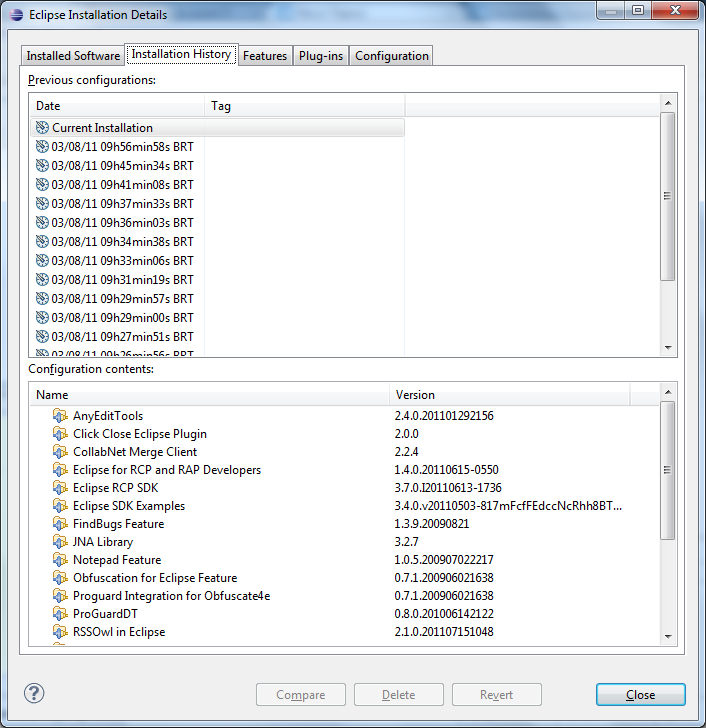The width and height of the screenshot is (706, 728).
Task: Switch to the Installed Software tab
Action: (x=73, y=56)
